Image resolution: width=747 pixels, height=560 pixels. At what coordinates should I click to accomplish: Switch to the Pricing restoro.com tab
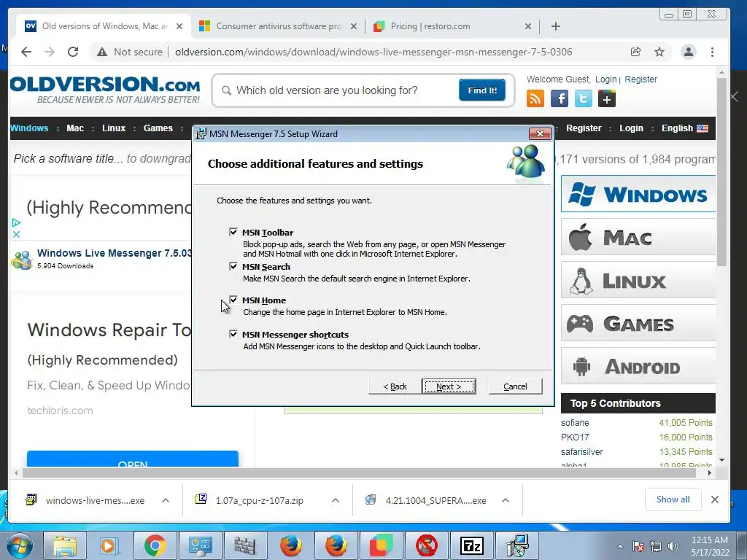[x=452, y=26]
